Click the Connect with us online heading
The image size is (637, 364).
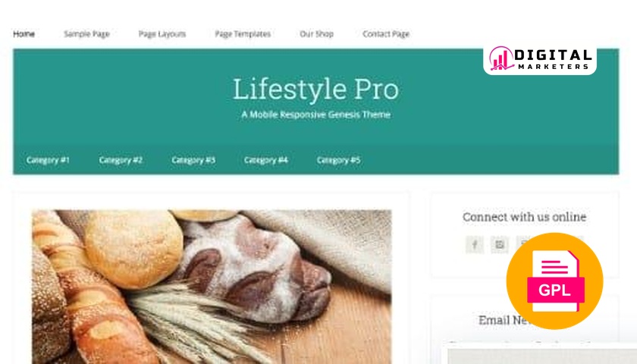pyautogui.click(x=525, y=217)
